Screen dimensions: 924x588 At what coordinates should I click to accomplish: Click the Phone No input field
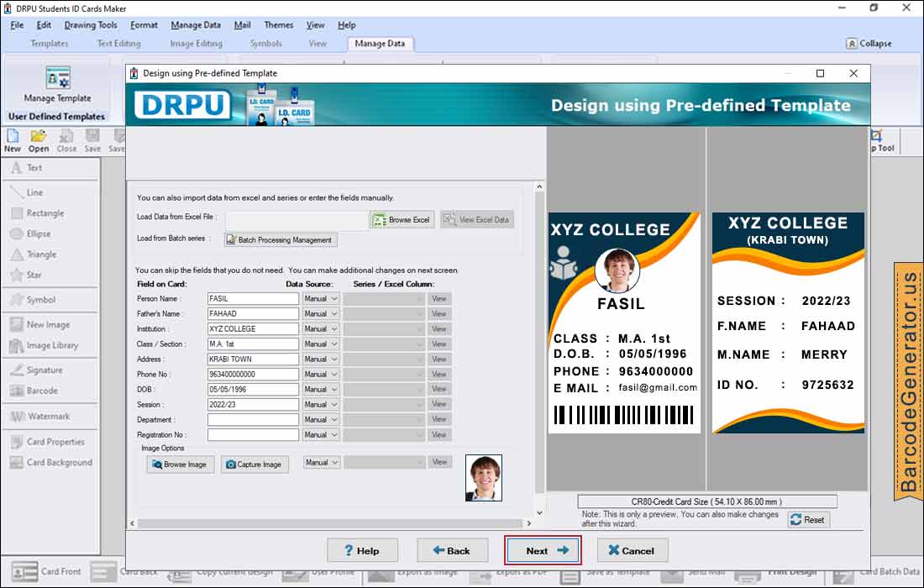(x=254, y=374)
